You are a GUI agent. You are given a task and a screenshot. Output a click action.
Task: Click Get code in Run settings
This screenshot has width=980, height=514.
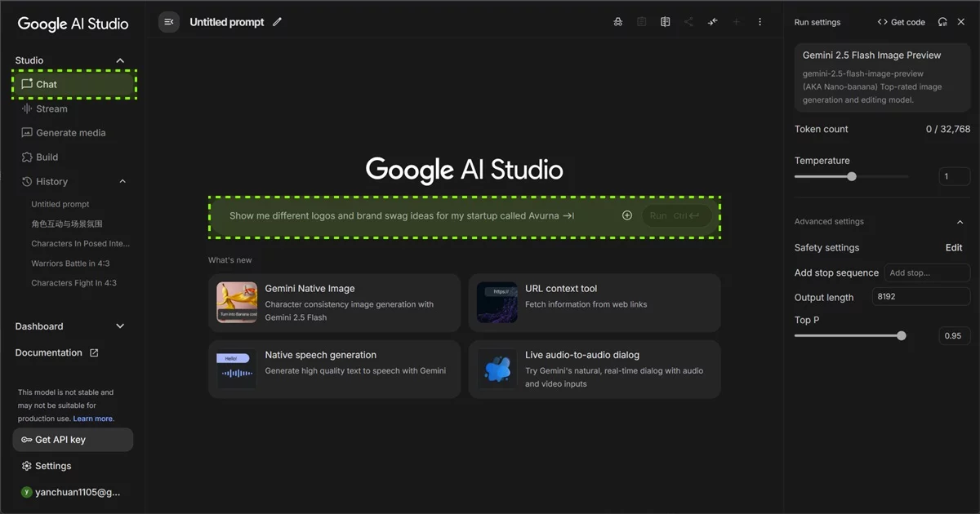(x=901, y=22)
